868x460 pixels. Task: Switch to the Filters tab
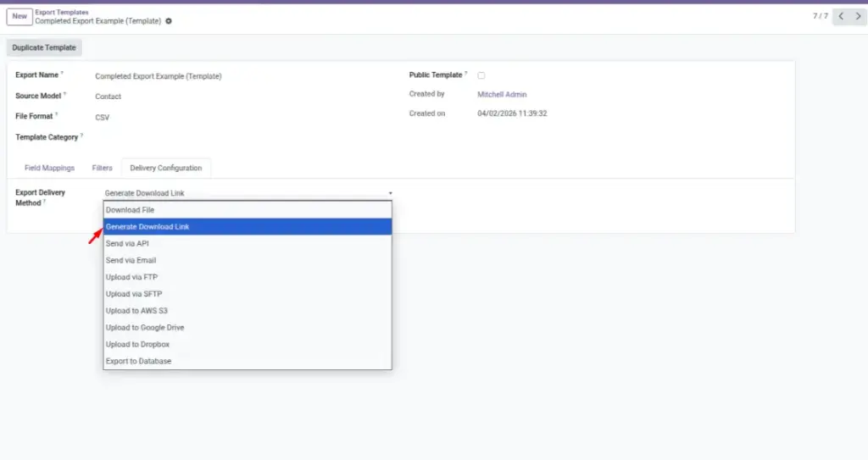(102, 168)
